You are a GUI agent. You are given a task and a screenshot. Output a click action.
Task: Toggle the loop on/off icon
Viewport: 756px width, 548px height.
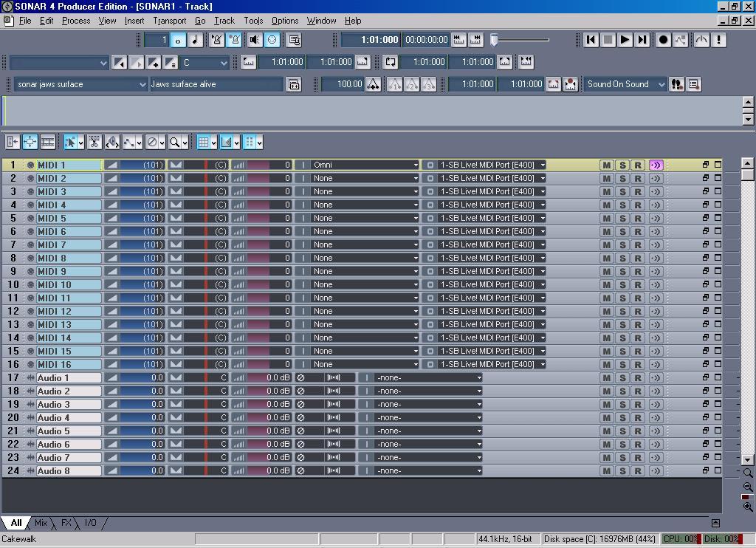point(391,62)
